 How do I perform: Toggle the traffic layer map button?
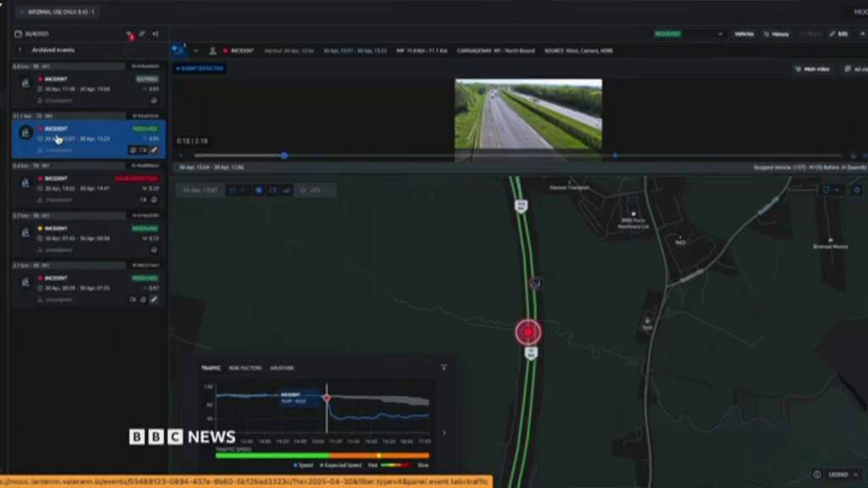pyautogui.click(x=287, y=191)
